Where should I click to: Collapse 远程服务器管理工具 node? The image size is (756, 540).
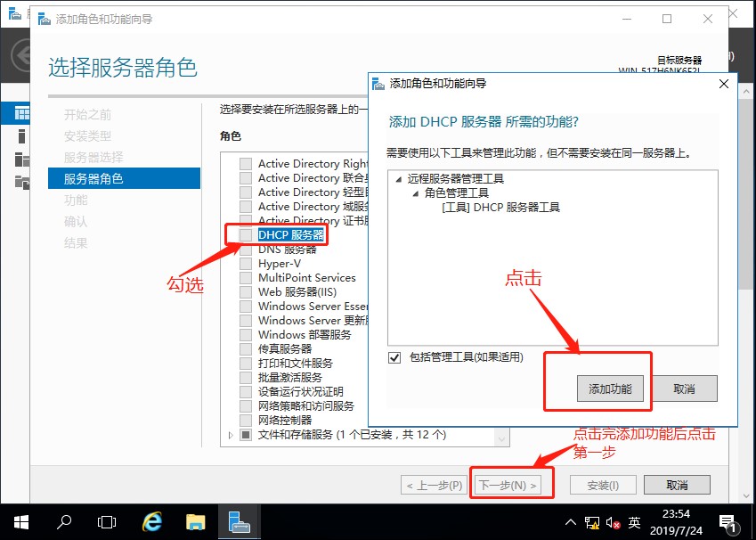coord(398,179)
